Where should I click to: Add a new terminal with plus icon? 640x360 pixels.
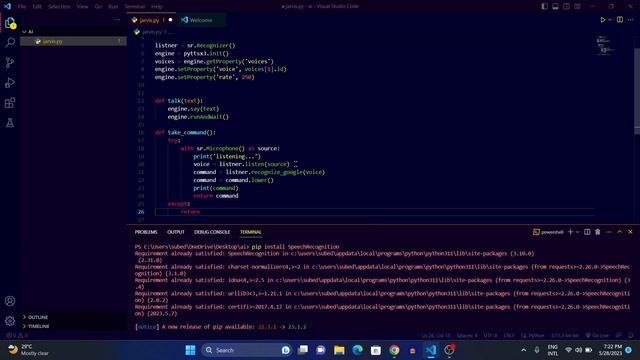tap(571, 232)
